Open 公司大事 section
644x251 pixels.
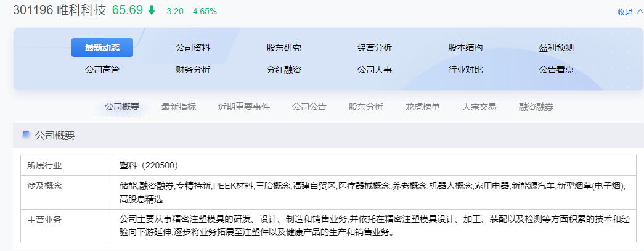click(375, 70)
